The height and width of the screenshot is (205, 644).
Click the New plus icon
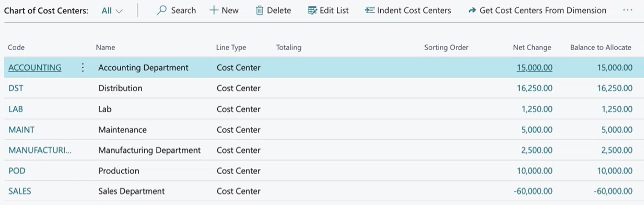point(214,10)
